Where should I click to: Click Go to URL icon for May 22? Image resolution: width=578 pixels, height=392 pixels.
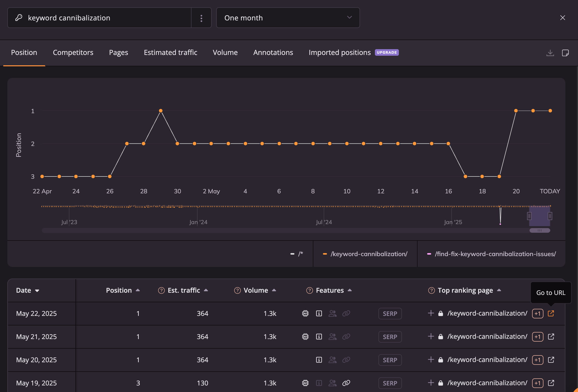pyautogui.click(x=551, y=313)
